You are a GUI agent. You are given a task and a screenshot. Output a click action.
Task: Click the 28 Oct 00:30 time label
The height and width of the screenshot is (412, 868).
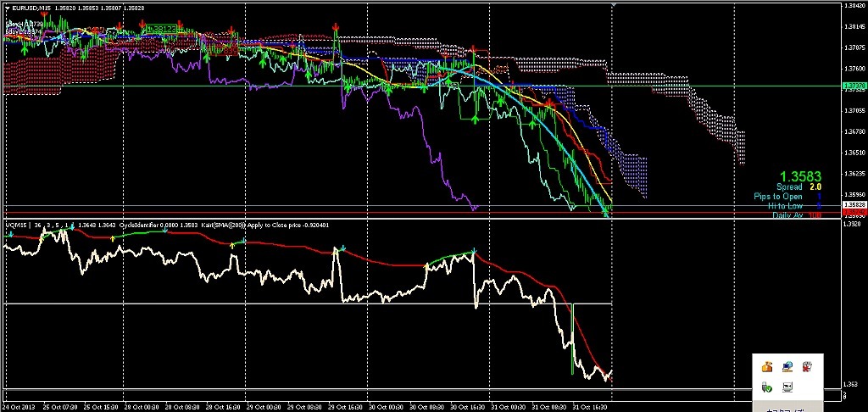pyautogui.click(x=142, y=407)
